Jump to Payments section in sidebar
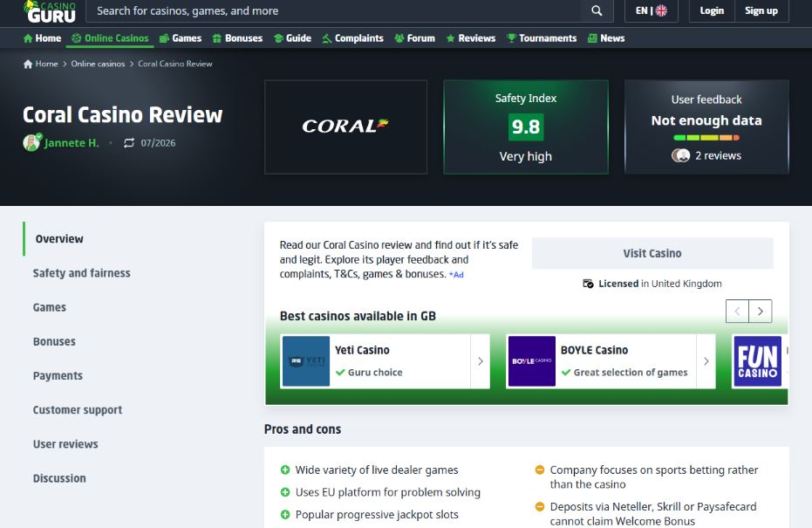Image resolution: width=812 pixels, height=528 pixels. tap(58, 375)
